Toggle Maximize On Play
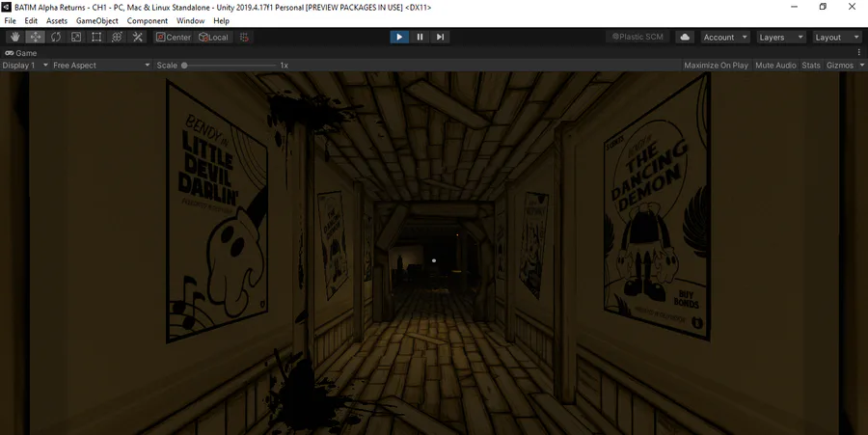 716,66
